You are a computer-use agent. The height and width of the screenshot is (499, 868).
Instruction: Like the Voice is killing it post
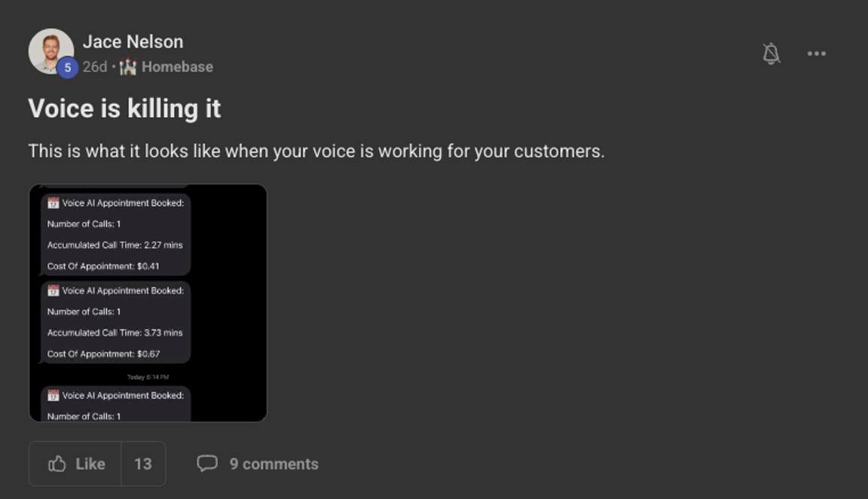pos(75,464)
